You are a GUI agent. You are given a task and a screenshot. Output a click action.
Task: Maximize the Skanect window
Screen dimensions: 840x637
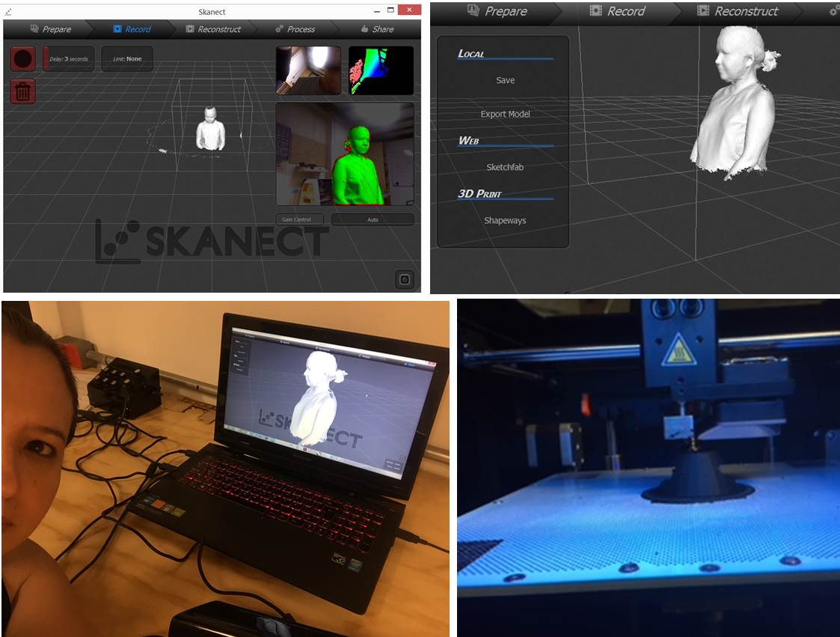coord(390,10)
